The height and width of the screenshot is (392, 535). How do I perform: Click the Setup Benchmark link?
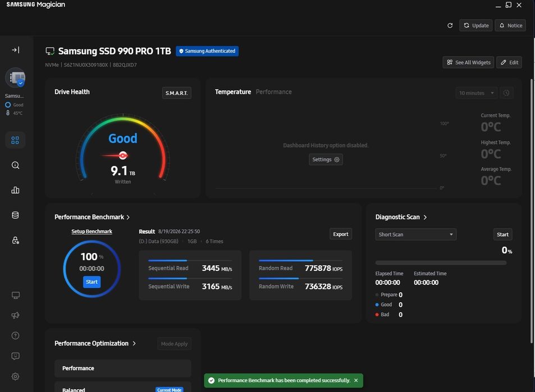pos(92,232)
